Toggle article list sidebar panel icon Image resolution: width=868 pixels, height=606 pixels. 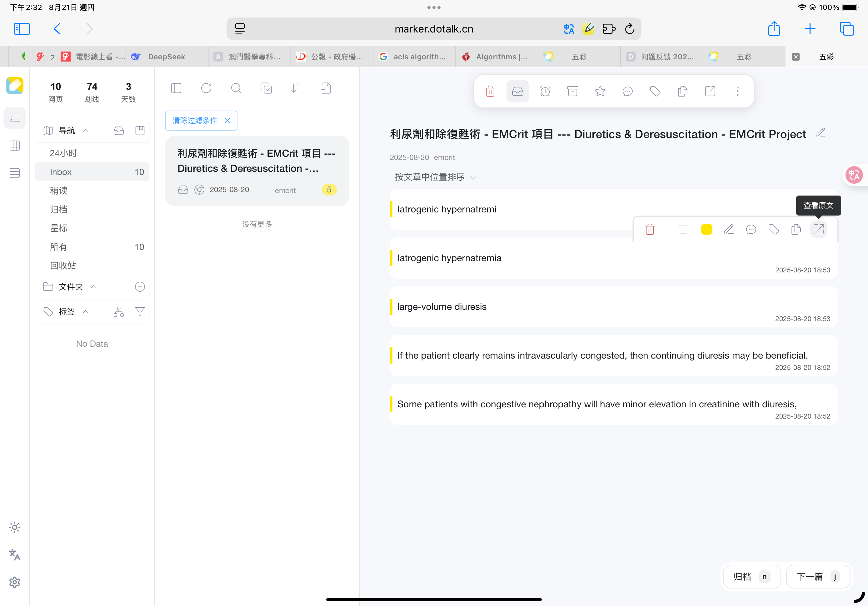point(176,88)
